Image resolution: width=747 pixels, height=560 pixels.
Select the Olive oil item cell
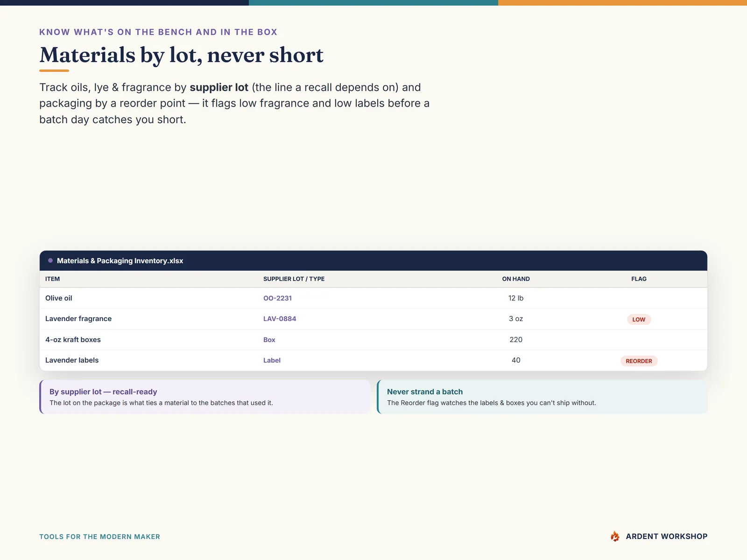(x=59, y=298)
